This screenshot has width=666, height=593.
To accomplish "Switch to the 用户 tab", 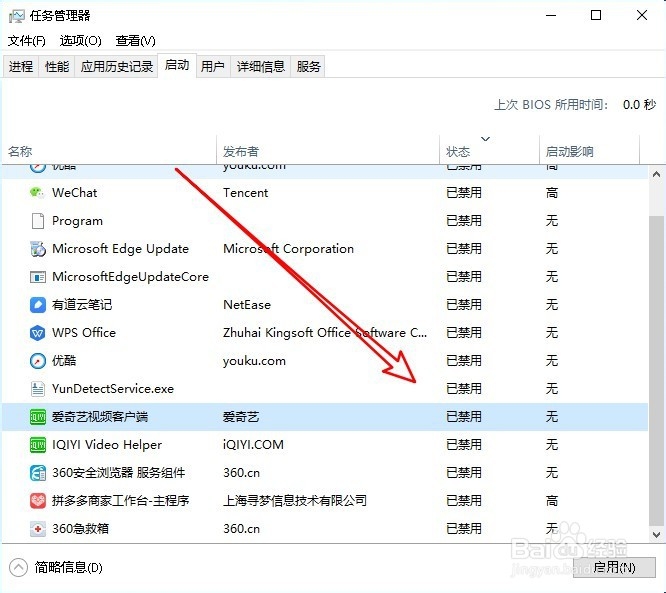I will pos(213,67).
